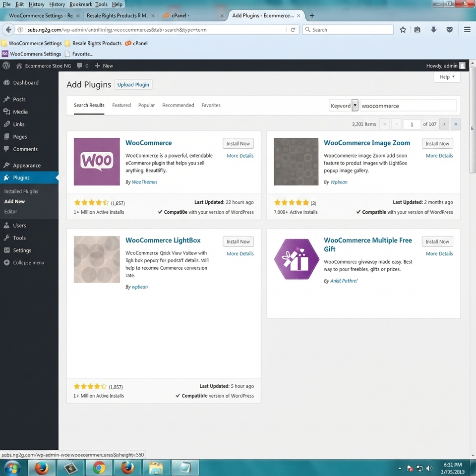The width and height of the screenshot is (476, 476).
Task: Click the plugin search field containing woocommerce
Action: coord(408,106)
